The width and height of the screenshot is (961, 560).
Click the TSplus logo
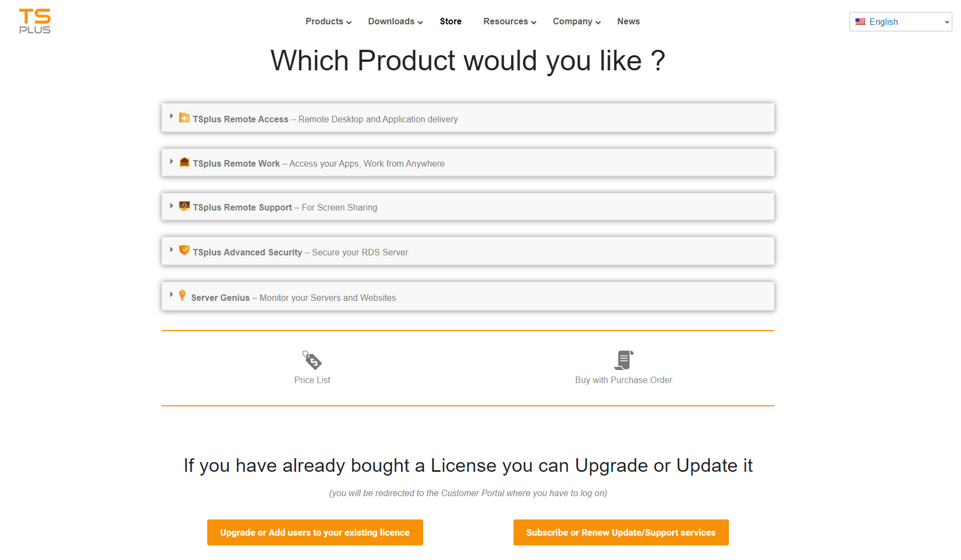tap(35, 21)
